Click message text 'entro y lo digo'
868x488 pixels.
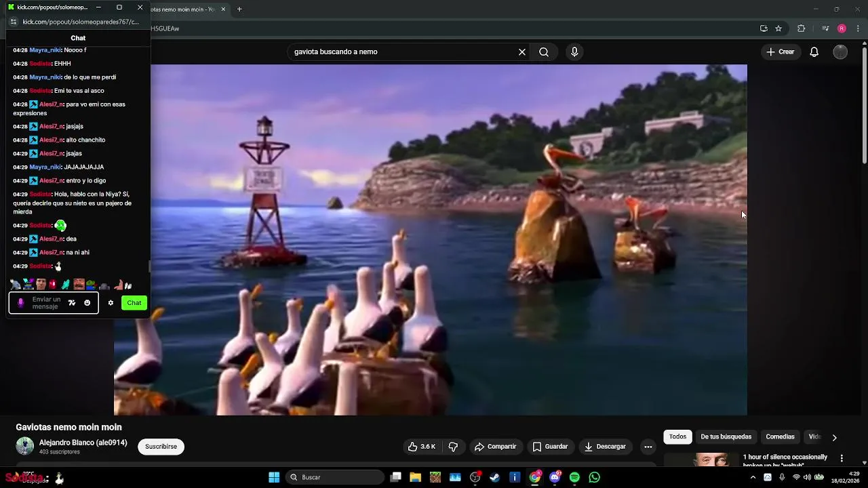coord(86,181)
